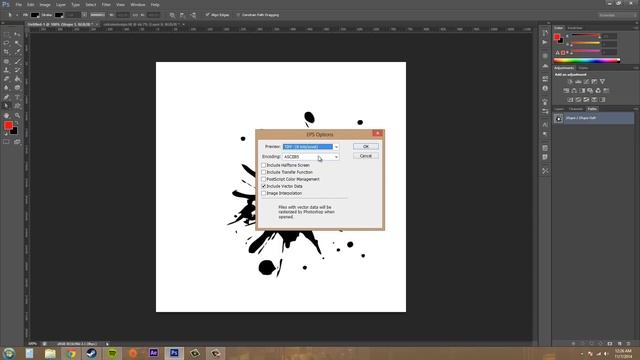Select the Magic Wand tool
Viewport: 640px width, 360px height.
pyautogui.click(x=17, y=43)
